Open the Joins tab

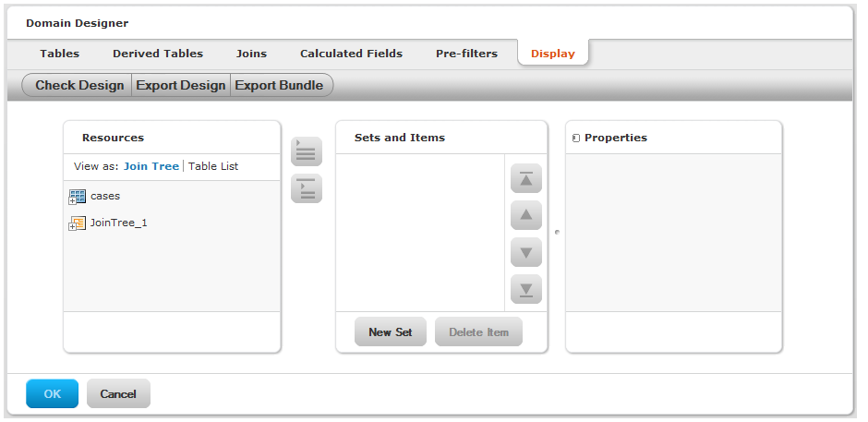point(251,54)
